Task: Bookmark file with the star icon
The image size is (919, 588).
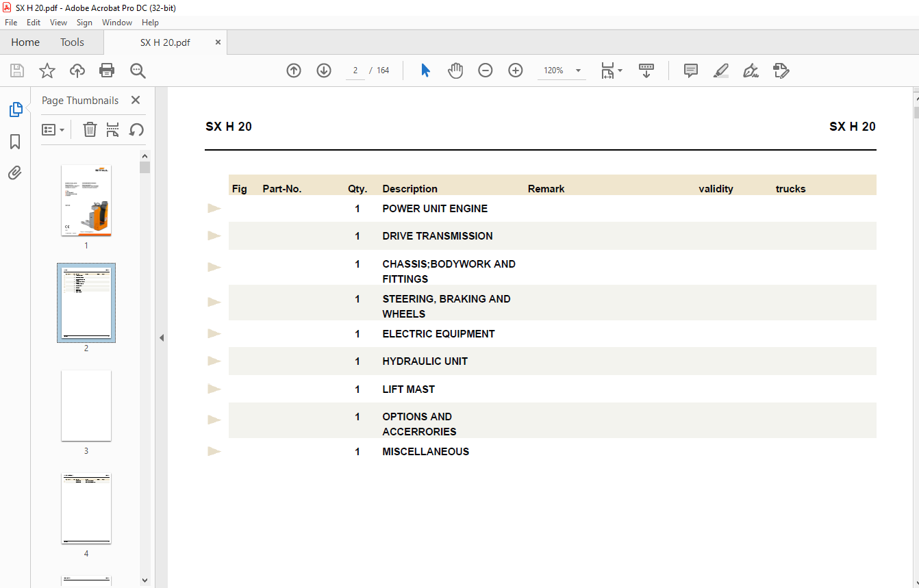Action: point(47,71)
